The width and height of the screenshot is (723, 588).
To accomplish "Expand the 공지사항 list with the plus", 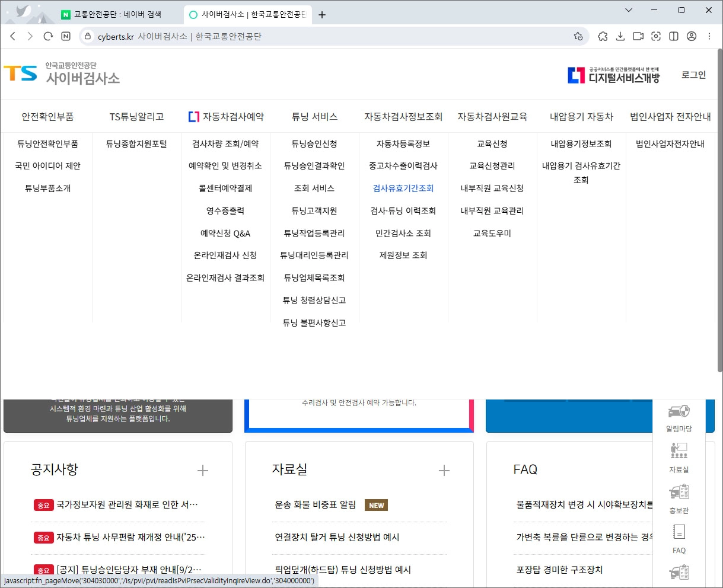I will pyautogui.click(x=202, y=470).
